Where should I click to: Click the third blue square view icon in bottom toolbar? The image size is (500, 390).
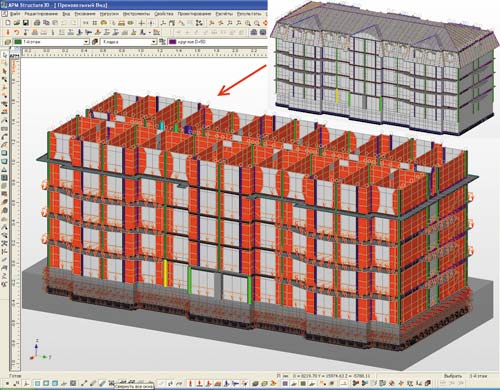coord(55,383)
